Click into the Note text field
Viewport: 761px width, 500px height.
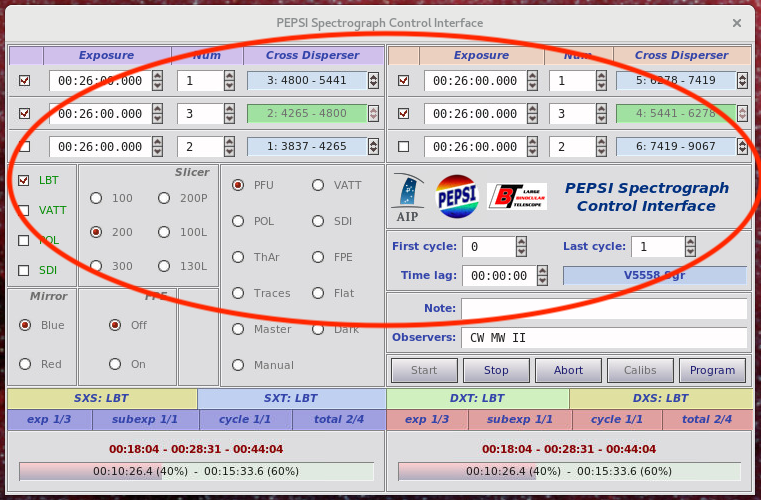(604, 309)
